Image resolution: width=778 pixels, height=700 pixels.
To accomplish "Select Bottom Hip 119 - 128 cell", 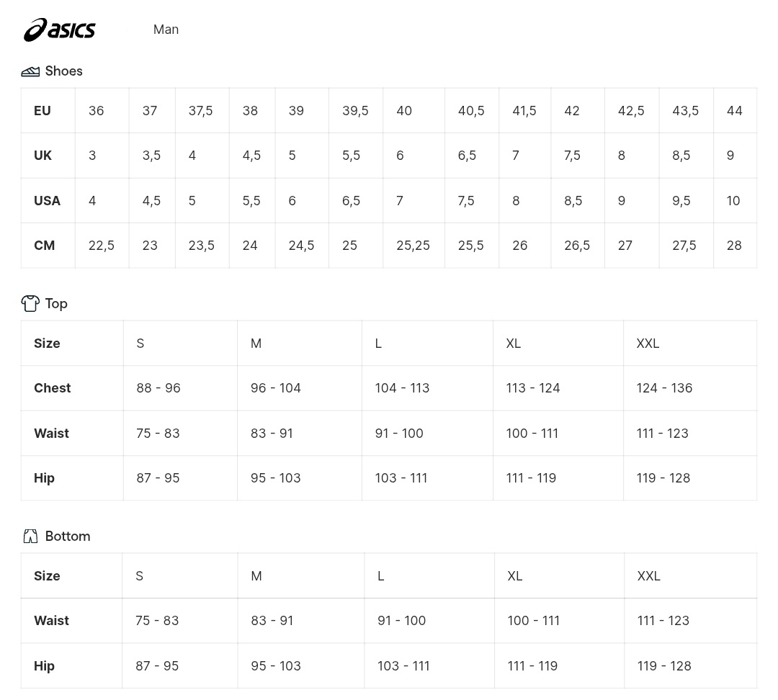I will point(691,665).
